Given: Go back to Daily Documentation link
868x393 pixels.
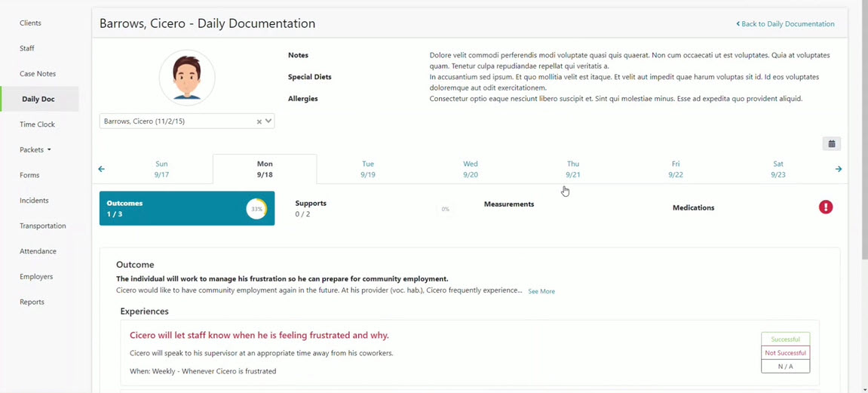Looking at the screenshot, I should coord(785,24).
